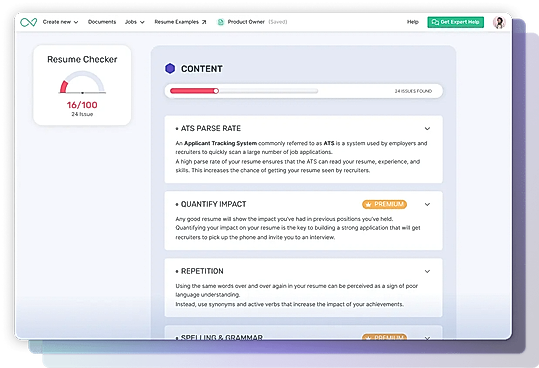Screen dimensions: 539x368
Task: Click the CONTENT section title
Action: click(202, 69)
